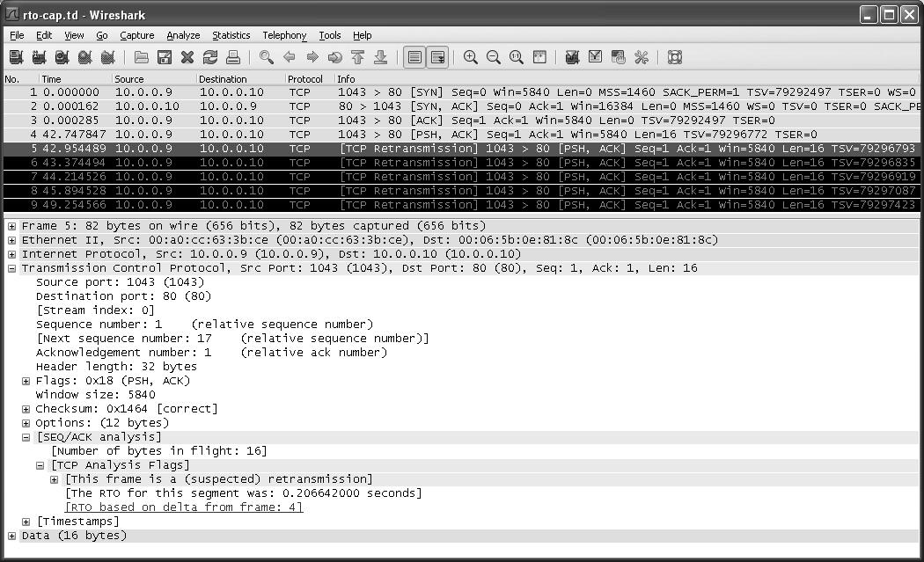Click the Zoom out toolbar icon
Image resolution: width=924 pixels, height=562 pixels.
(494, 58)
